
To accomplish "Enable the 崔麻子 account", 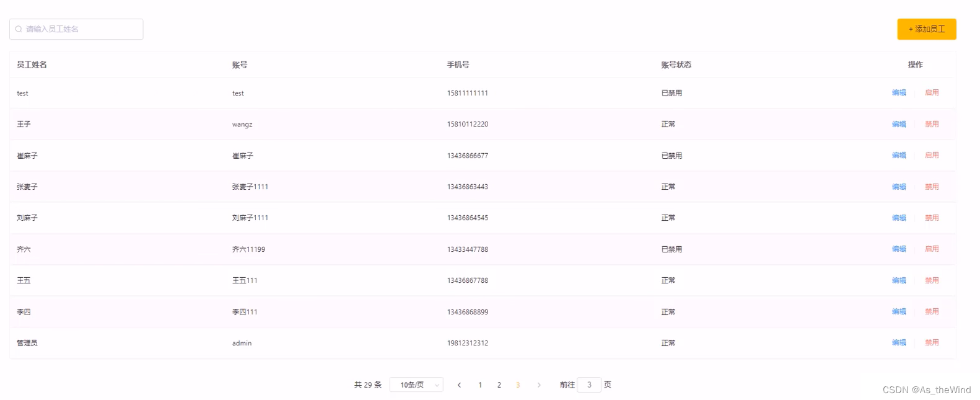I will pyautogui.click(x=932, y=156).
